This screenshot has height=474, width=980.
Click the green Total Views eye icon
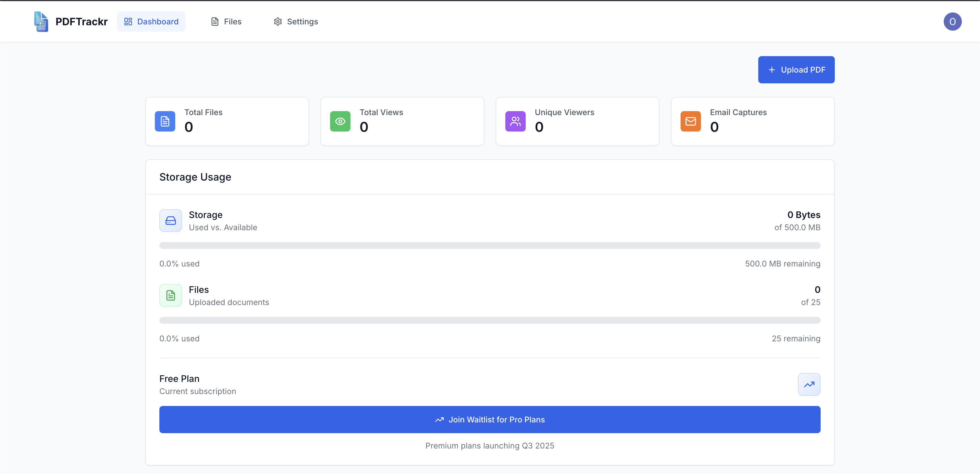pos(340,121)
